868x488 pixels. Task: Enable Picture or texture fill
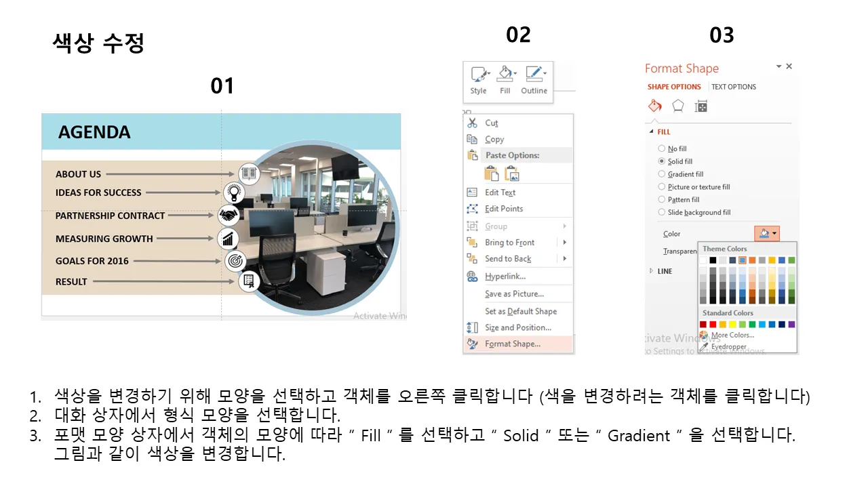pos(662,187)
